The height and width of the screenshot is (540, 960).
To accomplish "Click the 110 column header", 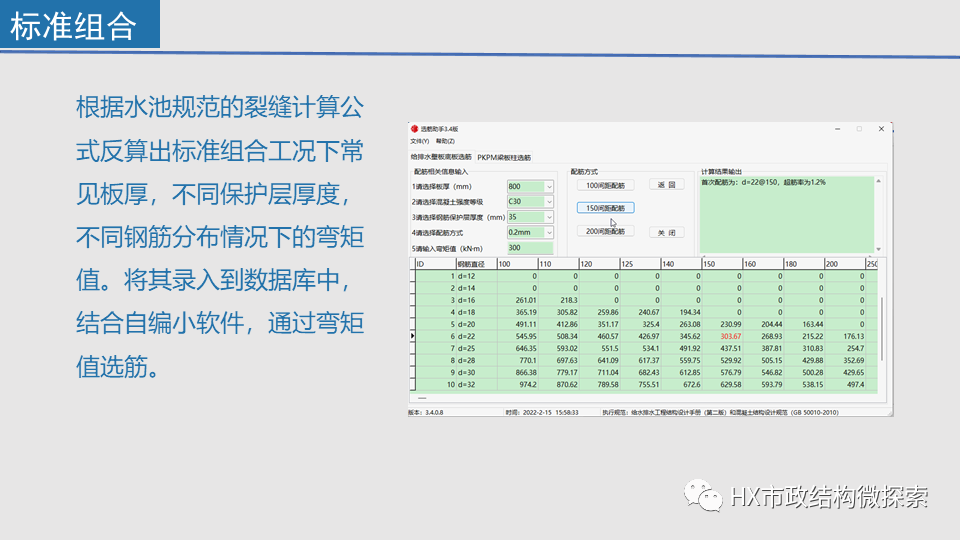I will [558, 264].
